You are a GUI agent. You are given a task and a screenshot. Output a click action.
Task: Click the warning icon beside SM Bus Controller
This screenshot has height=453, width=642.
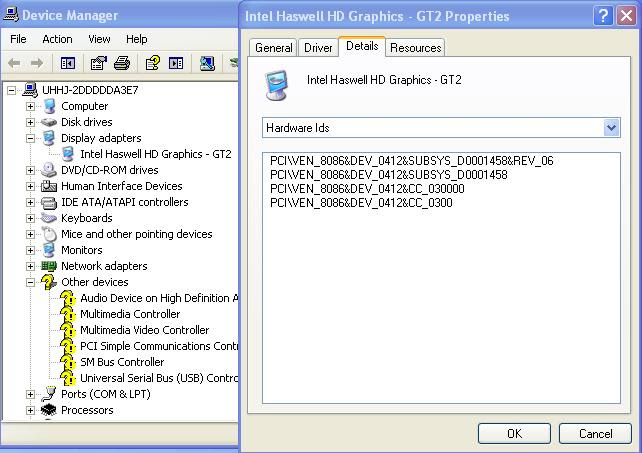[x=68, y=362]
